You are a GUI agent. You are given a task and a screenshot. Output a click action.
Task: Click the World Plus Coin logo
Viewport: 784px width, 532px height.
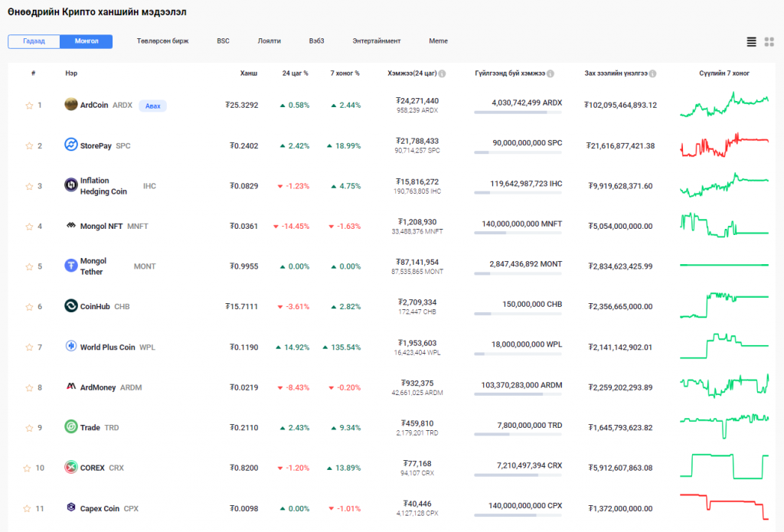click(71, 346)
